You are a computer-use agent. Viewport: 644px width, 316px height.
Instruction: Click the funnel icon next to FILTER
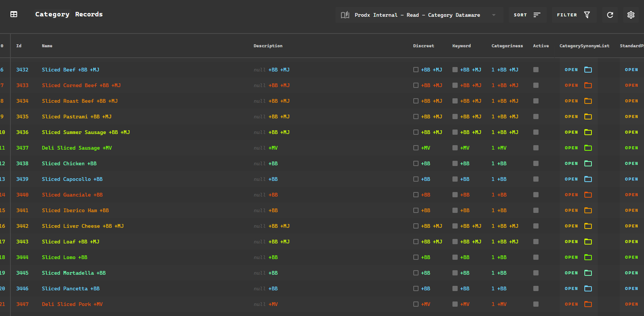pos(587,15)
